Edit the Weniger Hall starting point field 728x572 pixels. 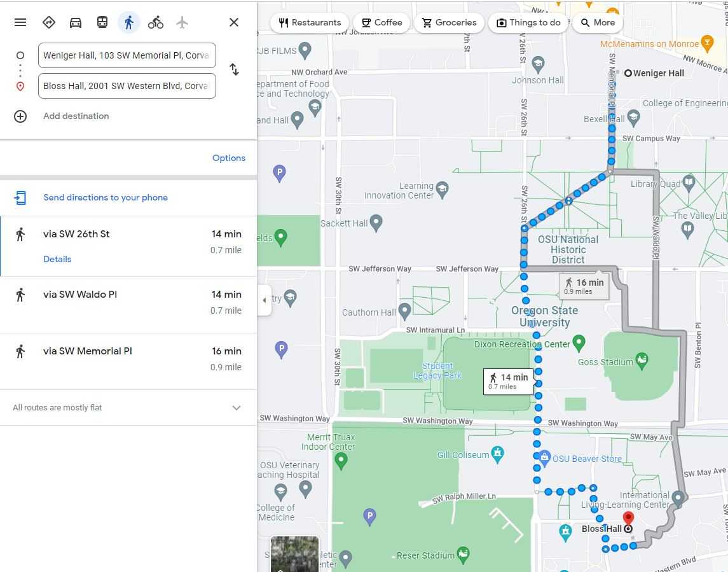(x=127, y=55)
